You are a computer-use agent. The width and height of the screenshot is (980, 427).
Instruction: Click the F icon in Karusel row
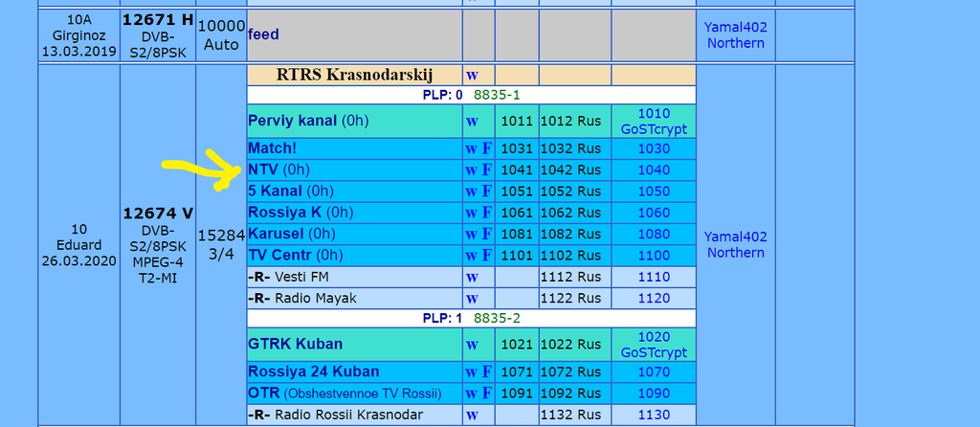[487, 234]
